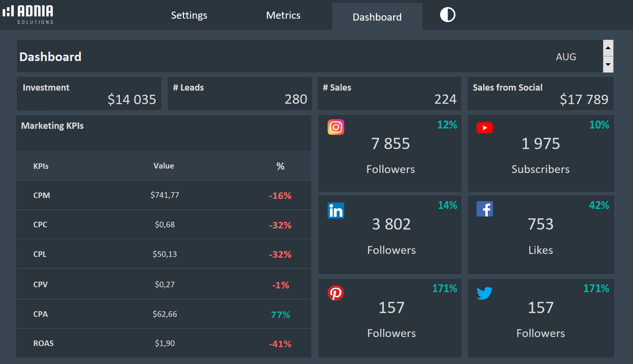Click the Twitter bird icon
The width and height of the screenshot is (633, 364).
[484, 293]
